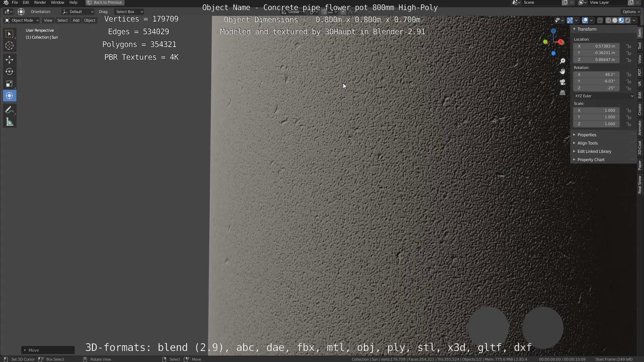Toggle perspective/orthographic grid icon
Image resolution: width=644 pixels, height=362 pixels.
[x=562, y=93]
